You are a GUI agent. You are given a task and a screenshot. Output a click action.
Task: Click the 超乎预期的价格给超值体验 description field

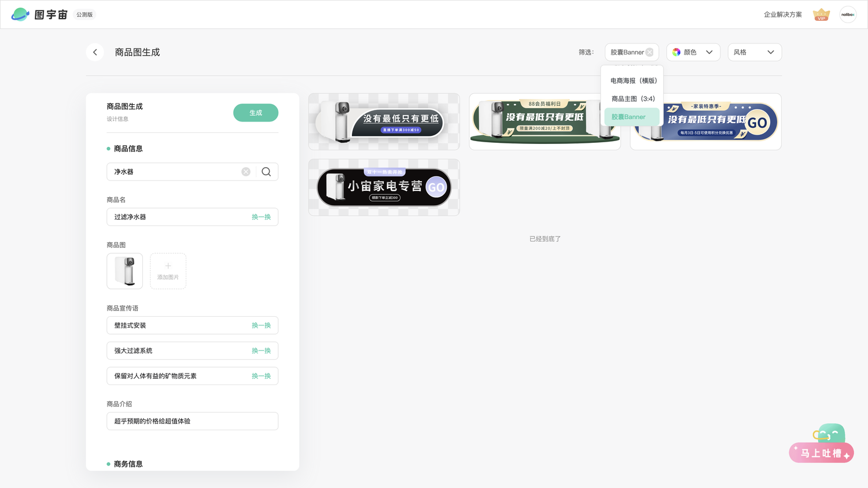[192, 421]
